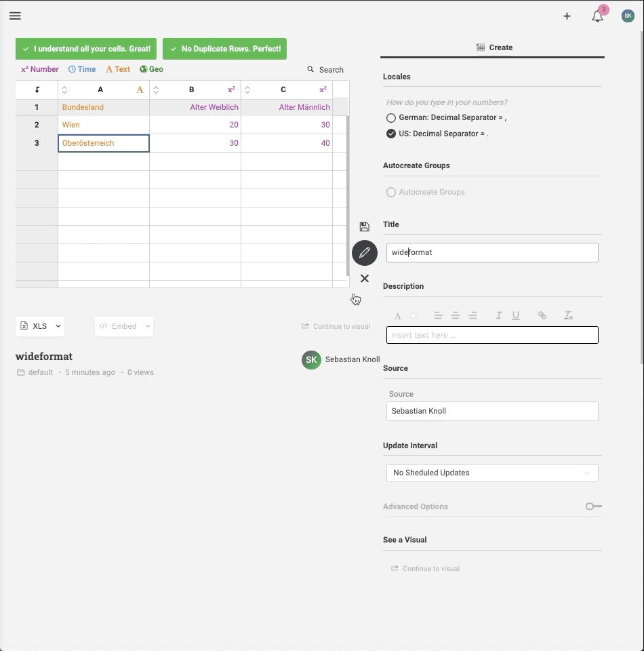Filter by Number type
Screen dimensions: 644x651
click(40, 69)
